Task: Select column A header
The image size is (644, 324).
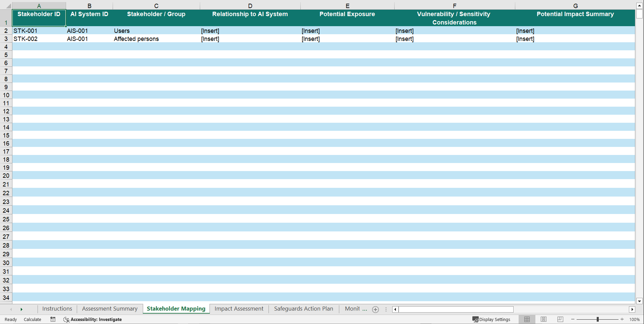Action: 39,6
